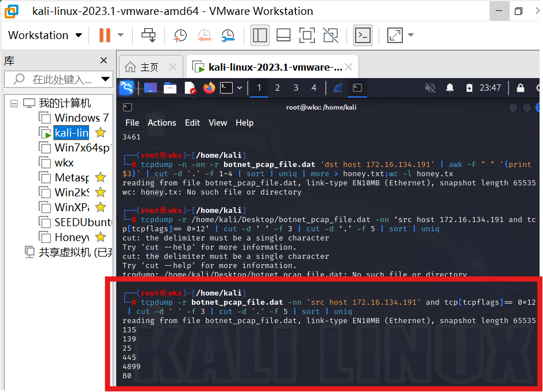The height and width of the screenshot is (392, 543).
Task: Toggle favorite star for Honey VM
Action: coord(101,238)
